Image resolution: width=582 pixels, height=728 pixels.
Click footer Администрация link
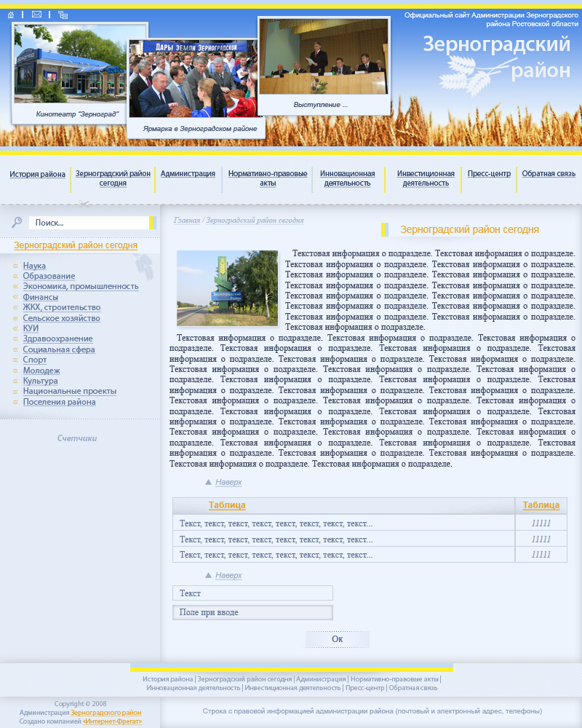point(321,679)
